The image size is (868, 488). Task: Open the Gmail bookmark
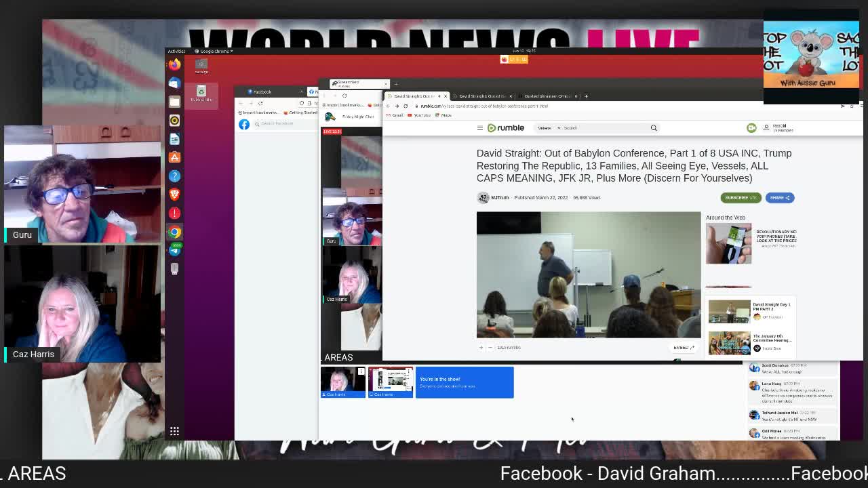pos(395,115)
